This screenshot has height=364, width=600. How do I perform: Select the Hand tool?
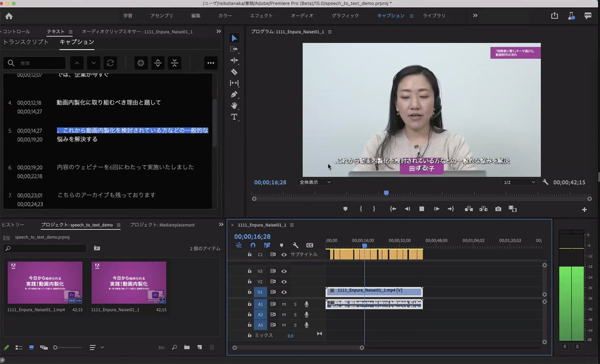click(234, 105)
